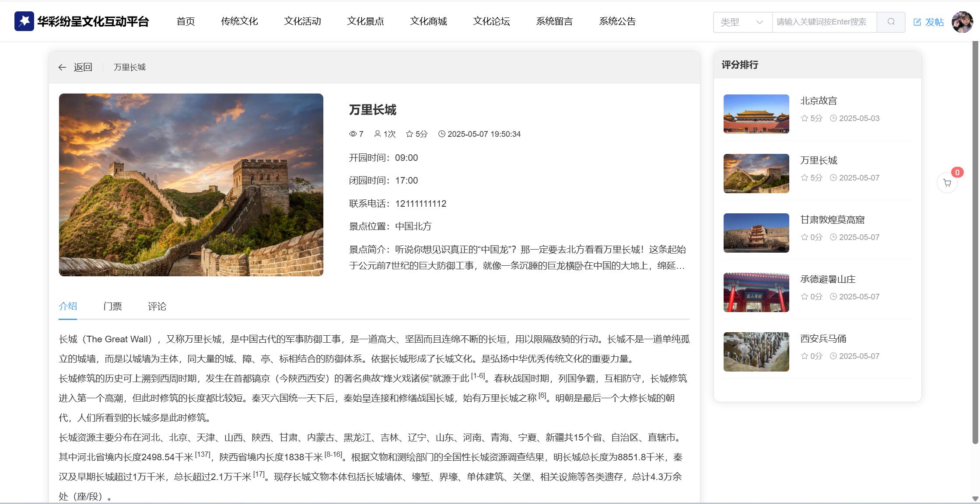Expand the 类型 search type dropdown
This screenshot has height=504, width=980.
(742, 22)
